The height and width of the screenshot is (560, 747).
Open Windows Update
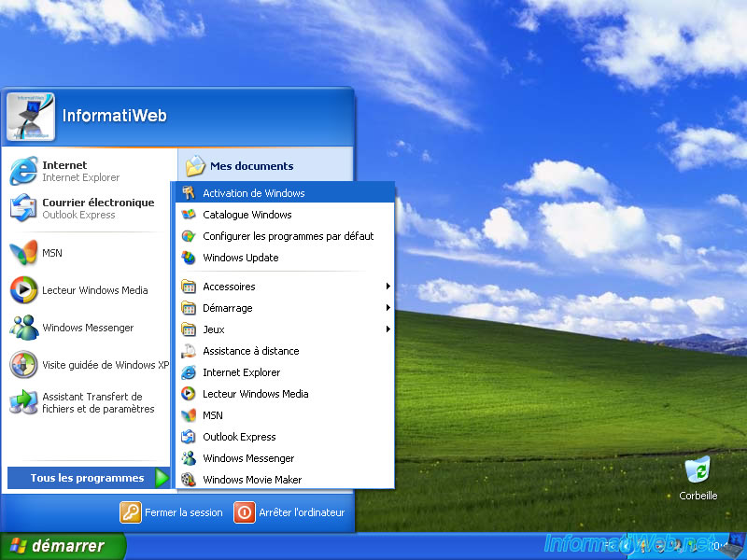point(240,258)
